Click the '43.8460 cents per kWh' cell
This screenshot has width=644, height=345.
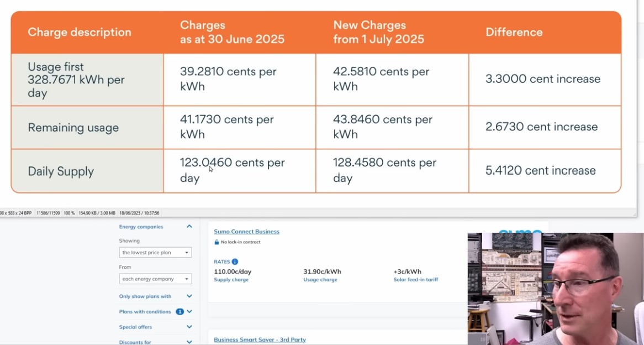pyautogui.click(x=392, y=128)
